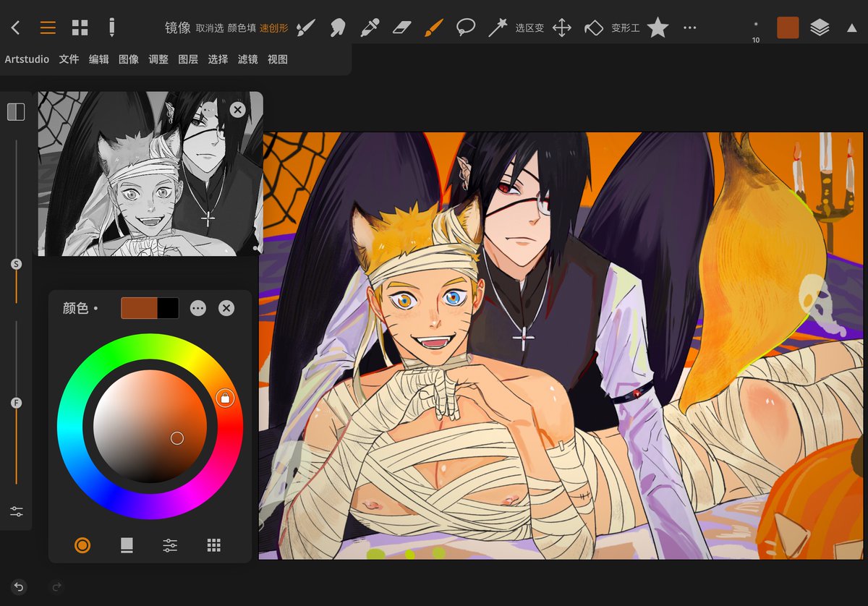Screen dimensions: 868x606
Task: Click the 镜像 mirror button
Action: 178,28
